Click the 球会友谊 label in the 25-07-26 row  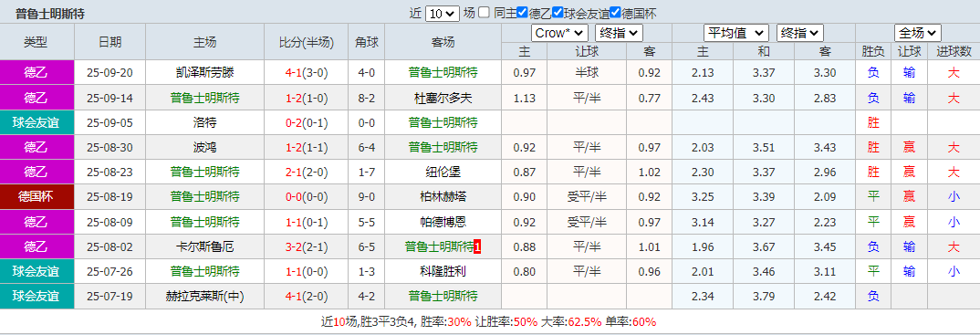click(x=36, y=272)
